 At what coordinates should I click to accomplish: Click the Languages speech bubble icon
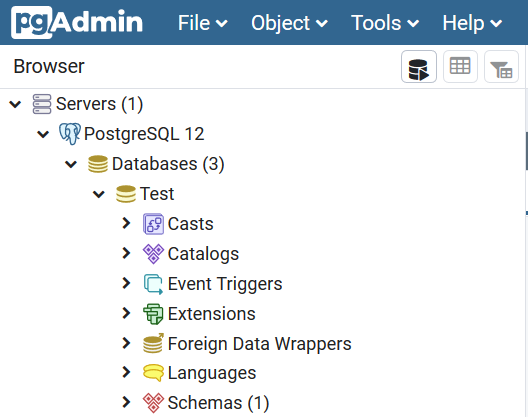153,373
